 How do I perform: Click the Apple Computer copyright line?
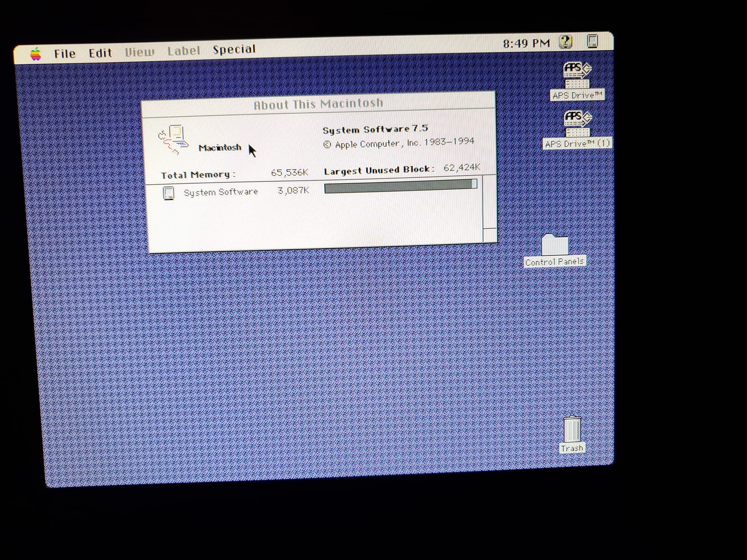point(399,143)
